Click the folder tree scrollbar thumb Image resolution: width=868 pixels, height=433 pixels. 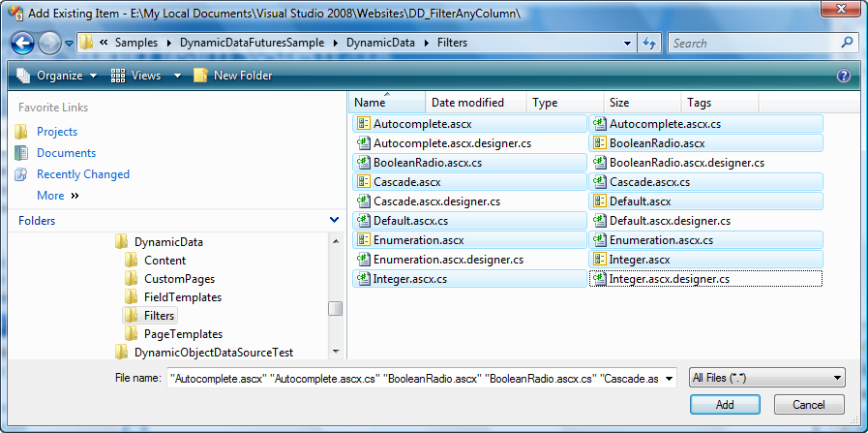335,309
